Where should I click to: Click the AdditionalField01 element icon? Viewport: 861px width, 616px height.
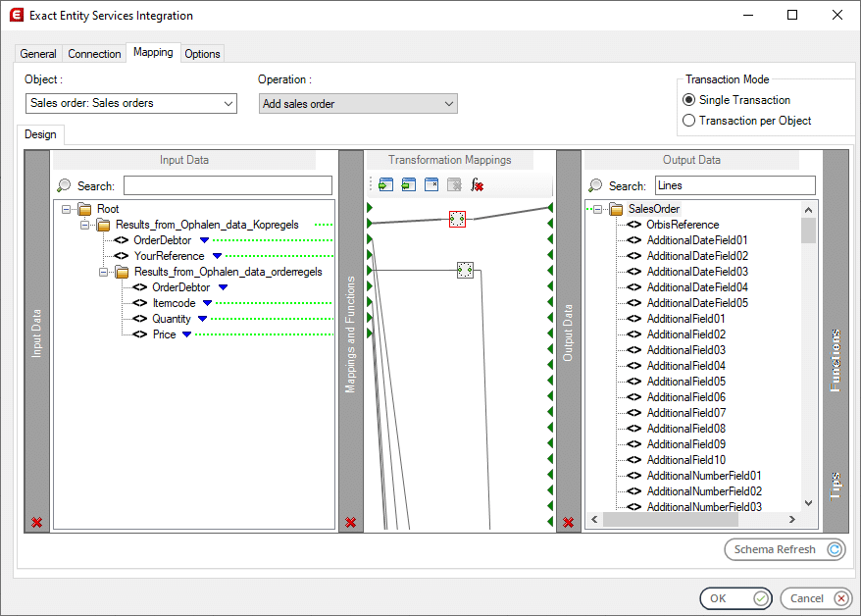634,319
